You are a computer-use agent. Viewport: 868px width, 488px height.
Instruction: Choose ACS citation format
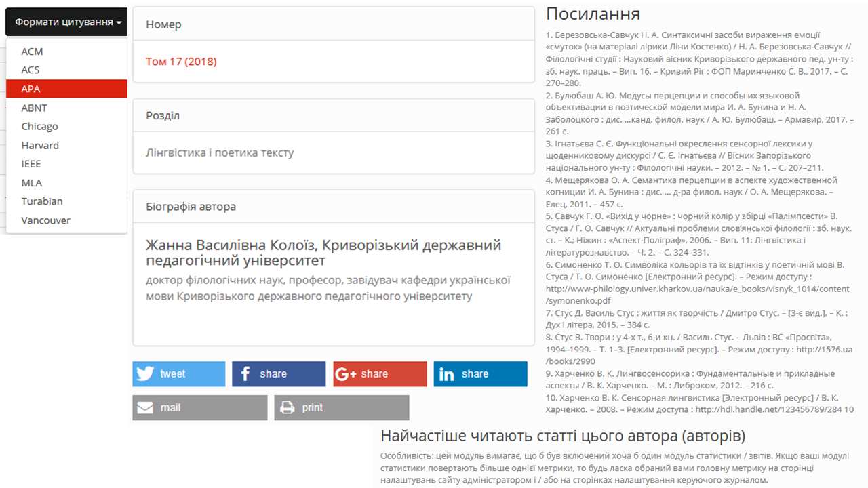pyautogui.click(x=31, y=70)
